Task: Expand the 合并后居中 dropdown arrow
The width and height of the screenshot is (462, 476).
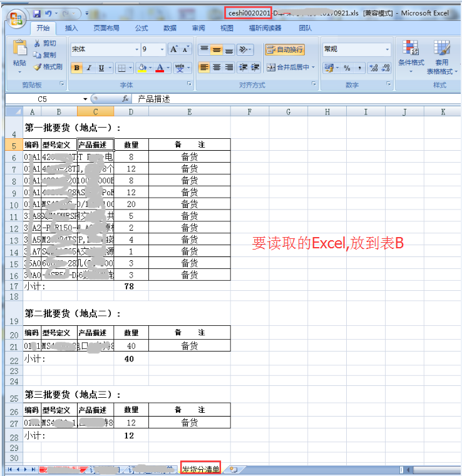Action: click(x=313, y=68)
